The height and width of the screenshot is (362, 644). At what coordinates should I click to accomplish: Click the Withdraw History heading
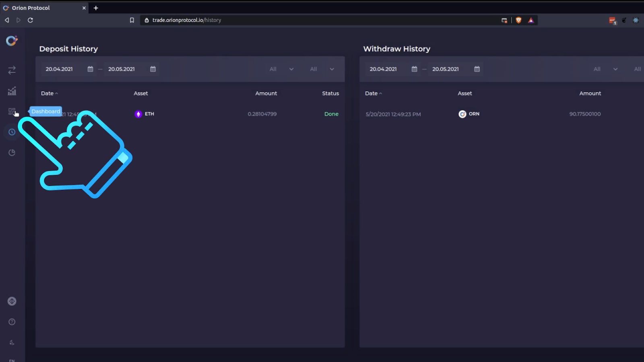point(397,49)
